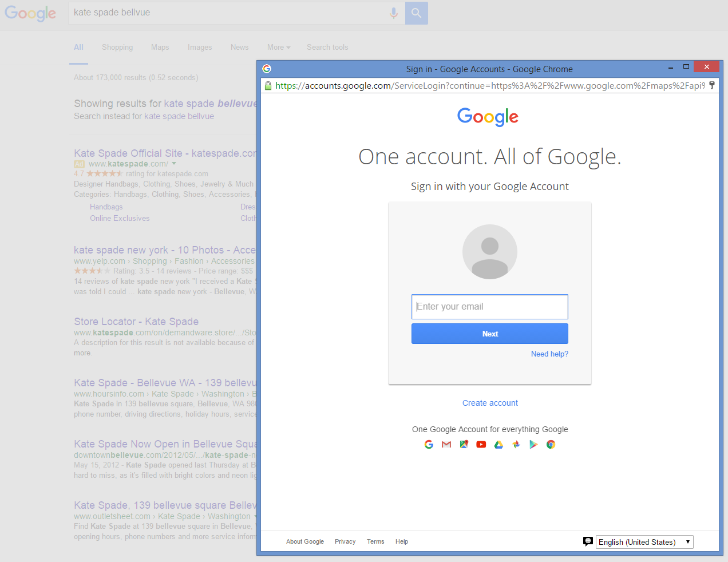The width and height of the screenshot is (728, 562).
Task: Open Gmail from the product icons row
Action: [446, 444]
